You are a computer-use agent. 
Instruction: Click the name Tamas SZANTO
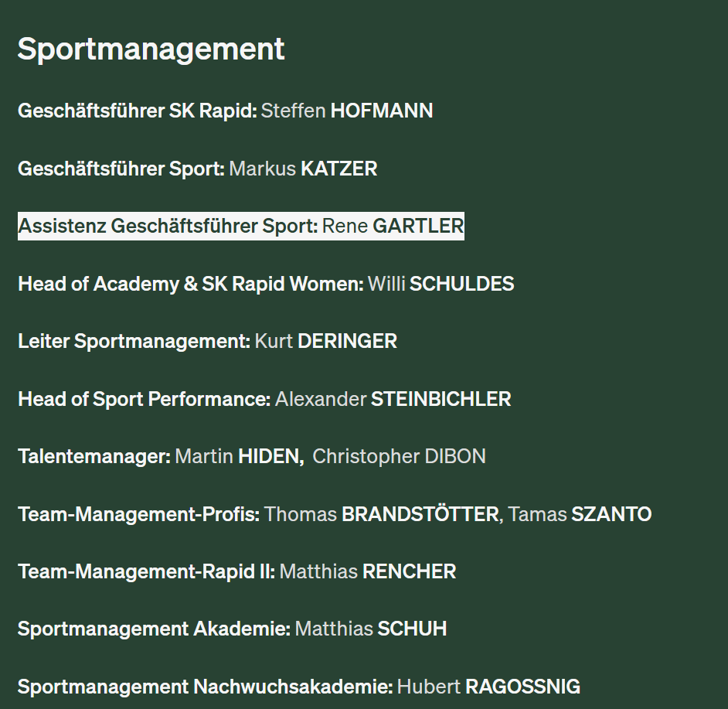580,514
